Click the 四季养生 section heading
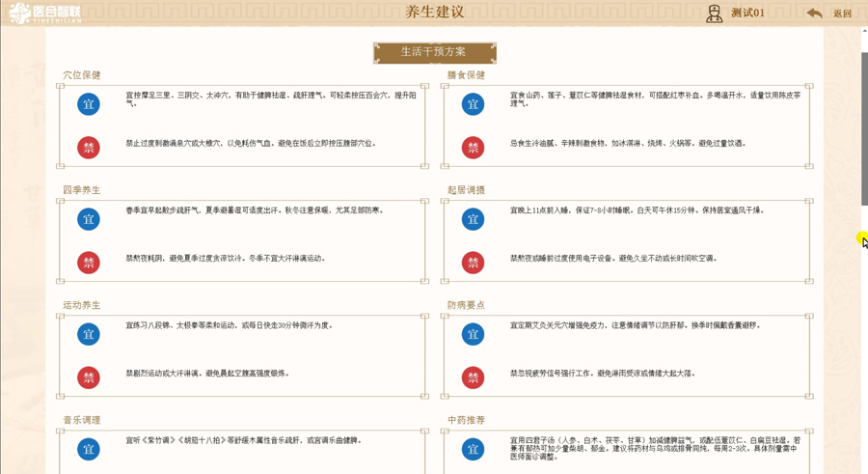This screenshot has height=474, width=868. pyautogui.click(x=81, y=190)
